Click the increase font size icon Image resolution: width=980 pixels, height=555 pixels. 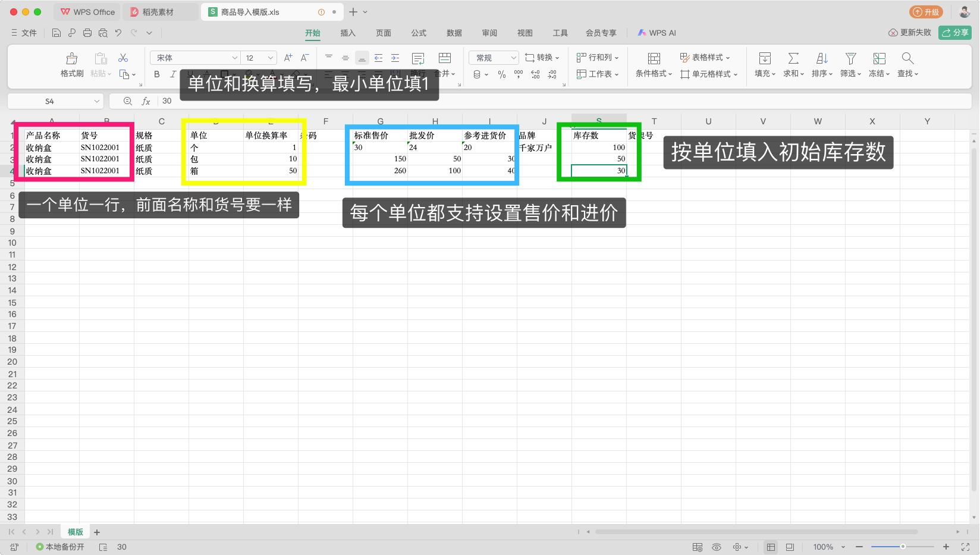tap(288, 58)
